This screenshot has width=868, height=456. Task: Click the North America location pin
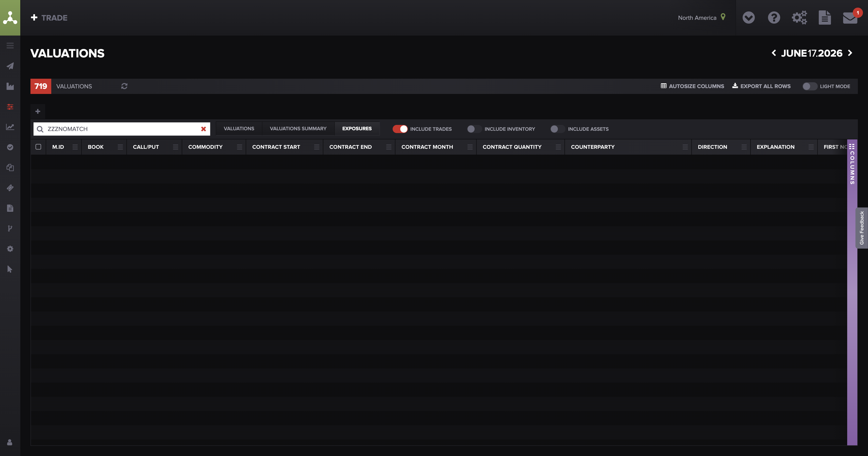point(723,17)
